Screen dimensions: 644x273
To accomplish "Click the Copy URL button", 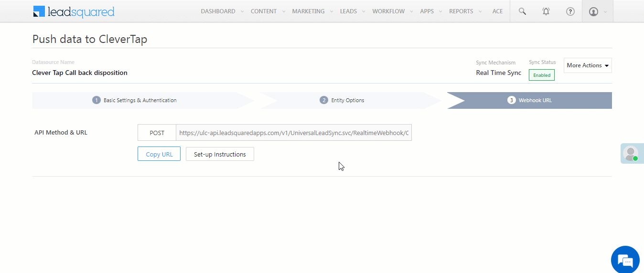I will [x=159, y=154].
